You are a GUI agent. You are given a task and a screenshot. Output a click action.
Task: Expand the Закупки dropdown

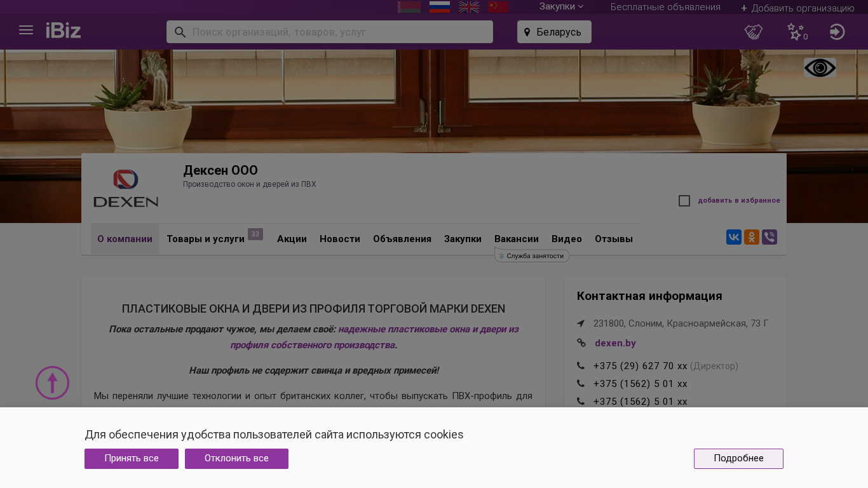(x=561, y=6)
